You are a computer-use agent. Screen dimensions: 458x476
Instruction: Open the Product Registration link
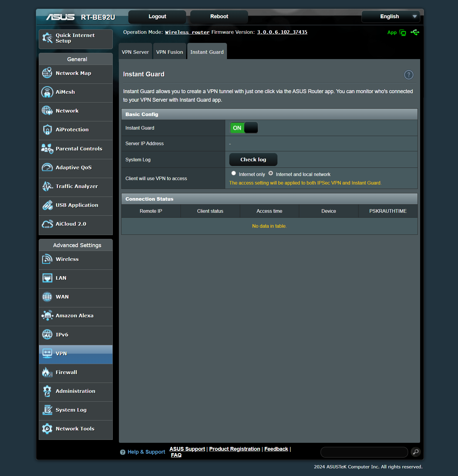(x=235, y=449)
